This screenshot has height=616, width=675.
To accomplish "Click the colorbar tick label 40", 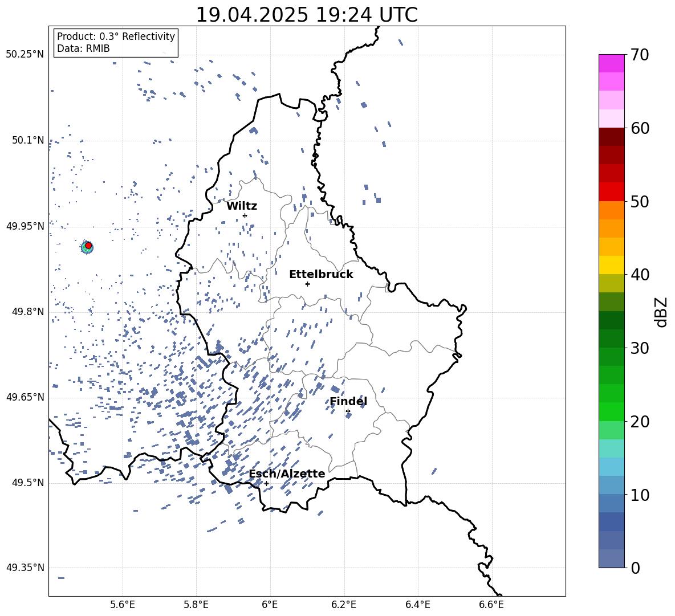I will (640, 275).
